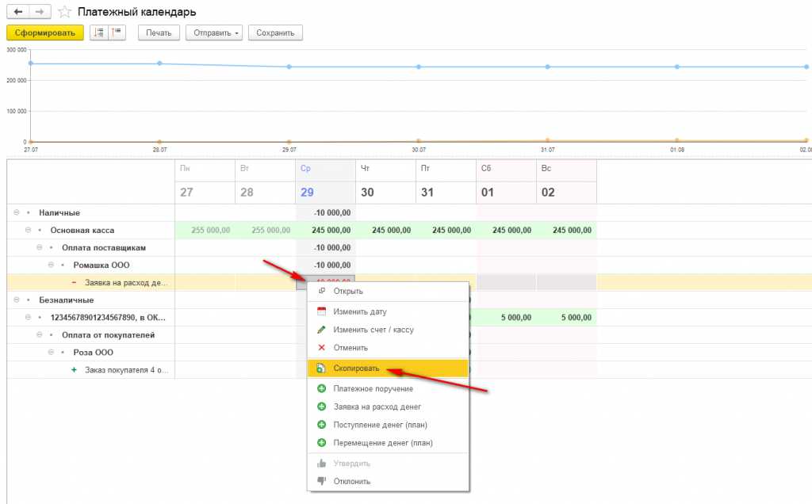
Task: Click the green plus icon for Заявка на расход денег
Action: coord(322,407)
